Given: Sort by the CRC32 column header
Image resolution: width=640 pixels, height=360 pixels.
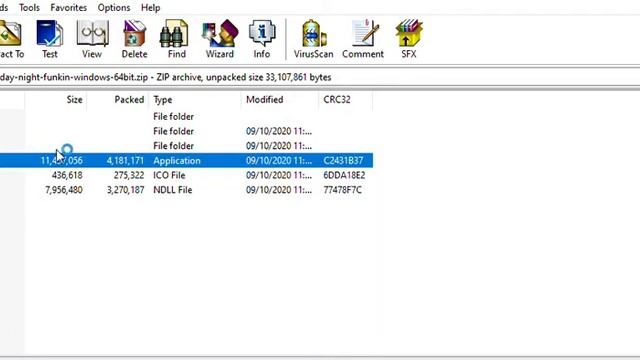Looking at the screenshot, I should pyautogui.click(x=337, y=100).
